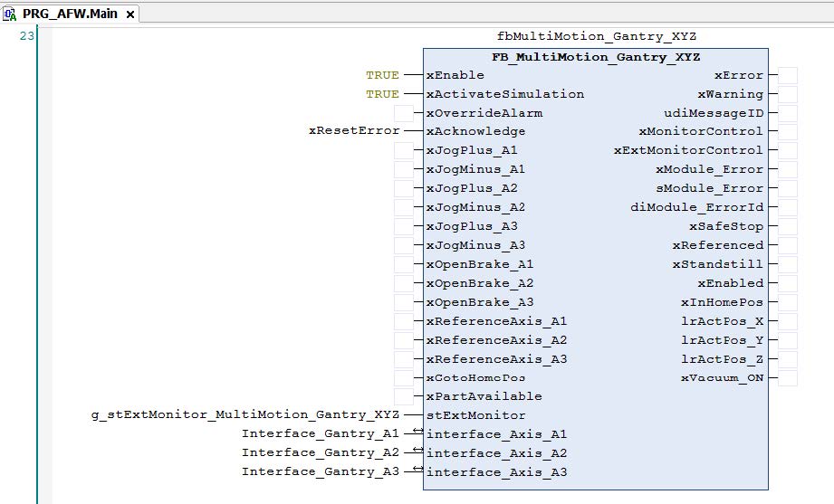834x504 pixels.
Task: Select the g_stExtMonitor_MultiMotion_Gantry_XYZ variable
Action: click(x=245, y=415)
